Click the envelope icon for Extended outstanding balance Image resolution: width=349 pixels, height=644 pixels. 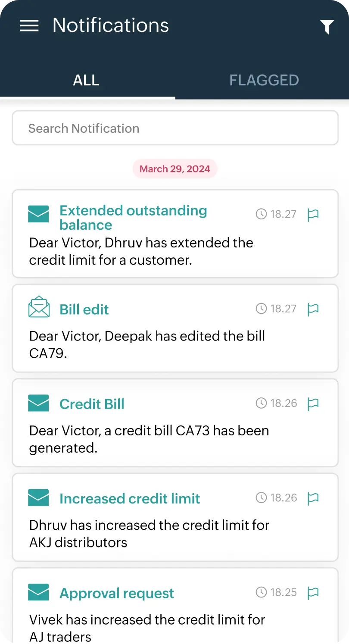click(x=38, y=214)
